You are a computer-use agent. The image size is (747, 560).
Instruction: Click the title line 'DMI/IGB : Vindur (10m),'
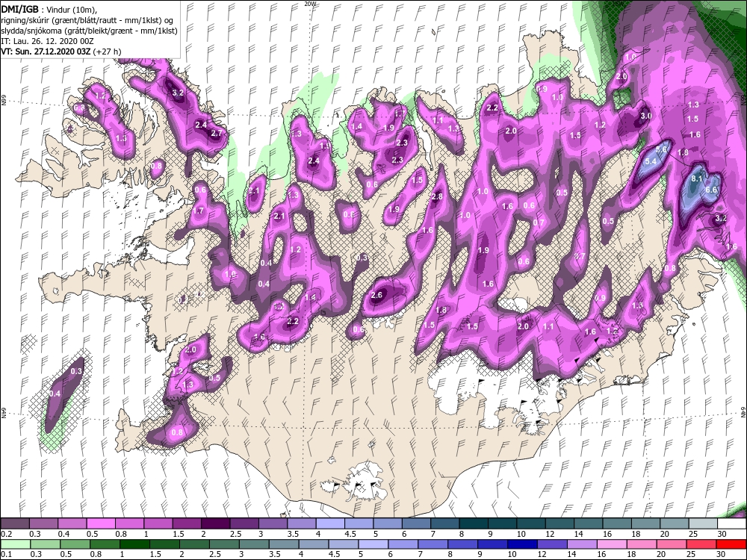49,8
